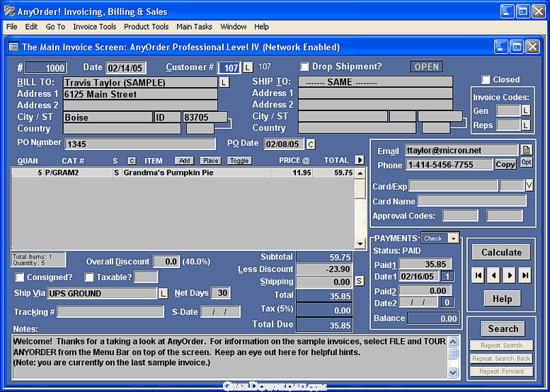Open the Main Tasks menu

point(195,27)
